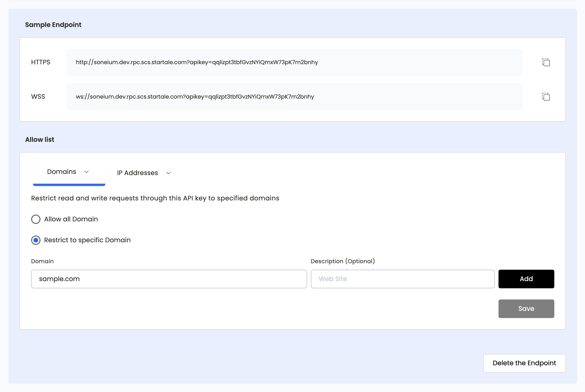
Task: Expand the IP Addresses chevron arrow
Action: [x=168, y=173]
